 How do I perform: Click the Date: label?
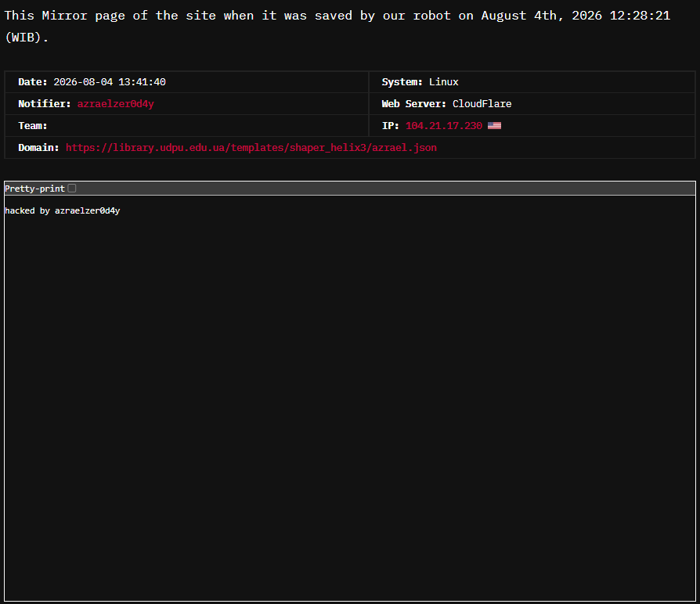click(33, 82)
